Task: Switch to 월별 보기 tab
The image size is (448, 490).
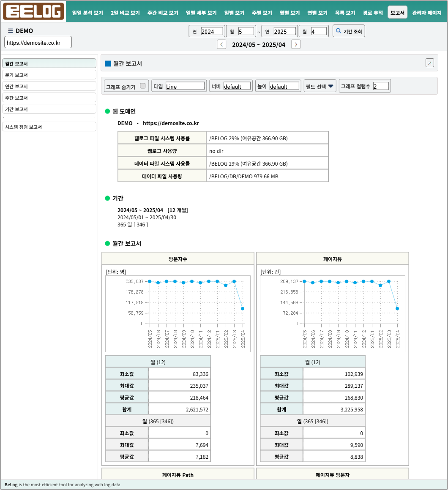Action: tap(290, 13)
